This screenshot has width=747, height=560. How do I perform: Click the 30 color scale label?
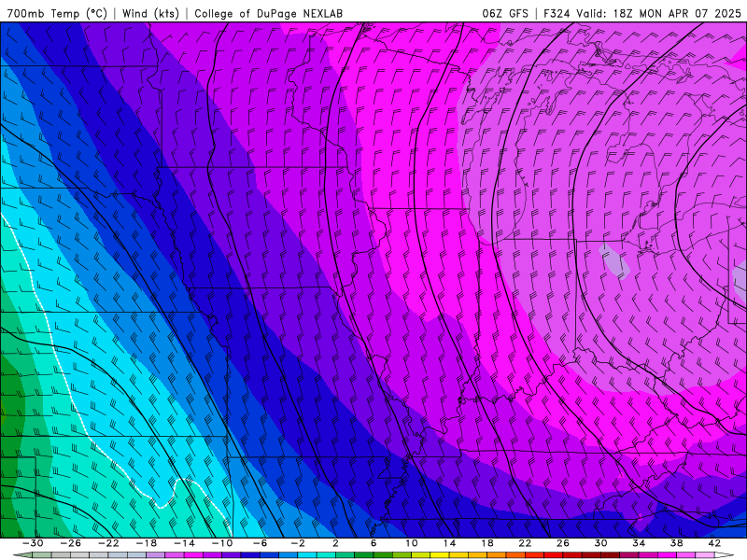(x=600, y=543)
